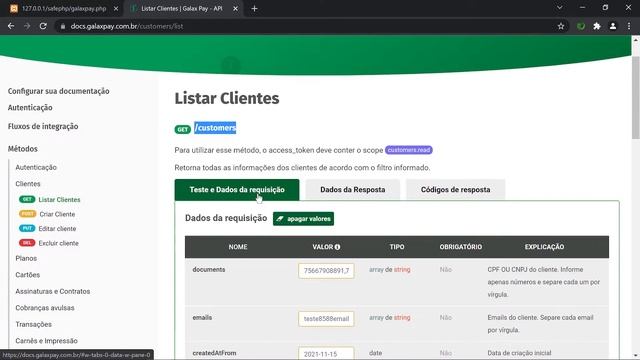This screenshot has height=360, width=640.
Task: Open the Criar Cliente sidebar item
Action: pyautogui.click(x=57, y=214)
